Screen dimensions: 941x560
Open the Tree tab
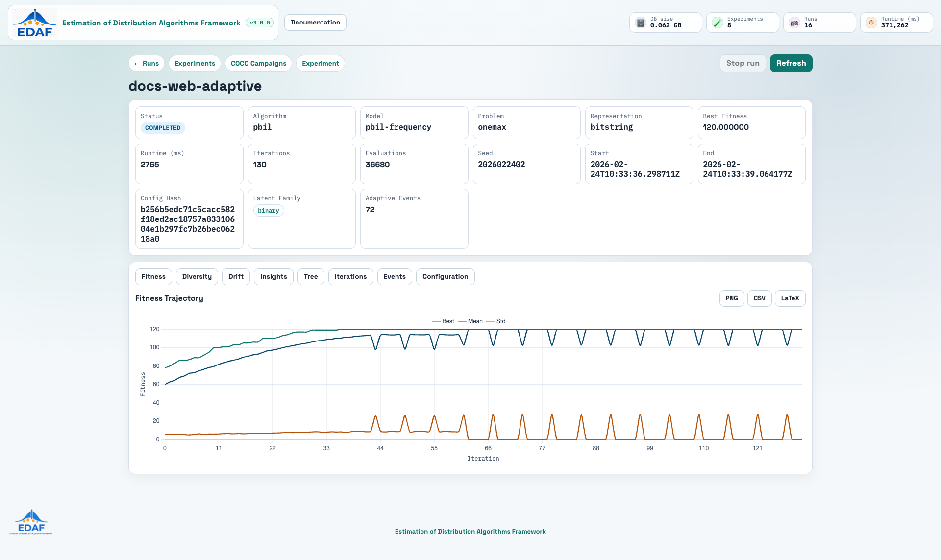(311, 277)
